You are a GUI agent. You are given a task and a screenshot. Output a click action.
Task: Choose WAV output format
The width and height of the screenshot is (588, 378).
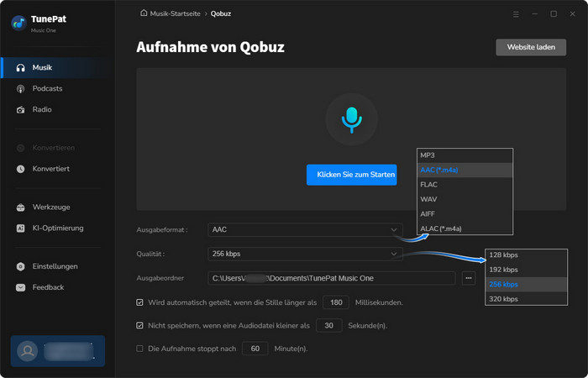[x=465, y=199]
